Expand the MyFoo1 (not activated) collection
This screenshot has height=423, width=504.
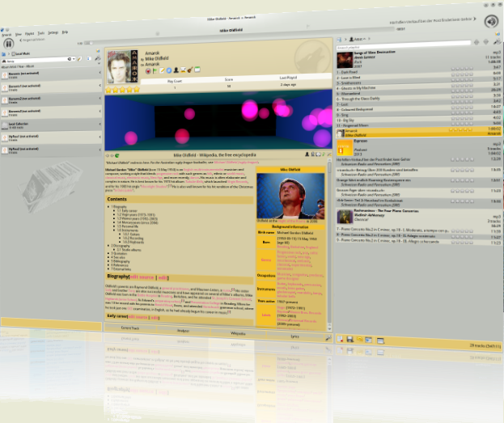click(100, 137)
